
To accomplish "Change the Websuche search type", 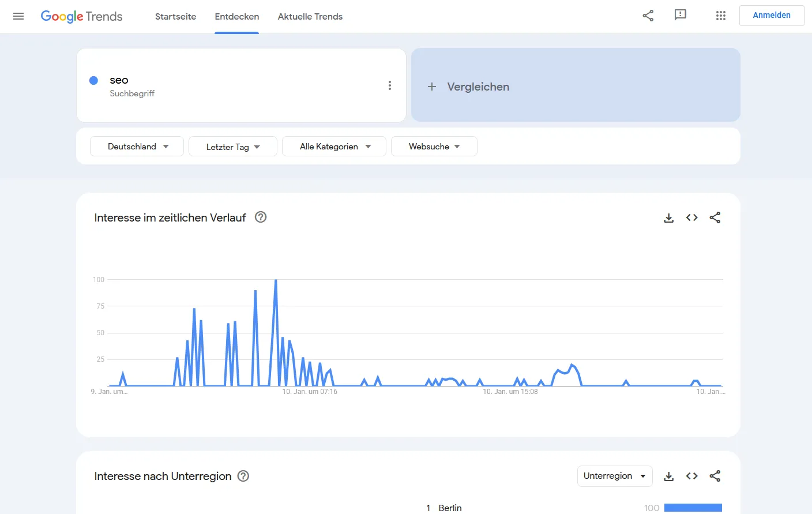I will (434, 146).
